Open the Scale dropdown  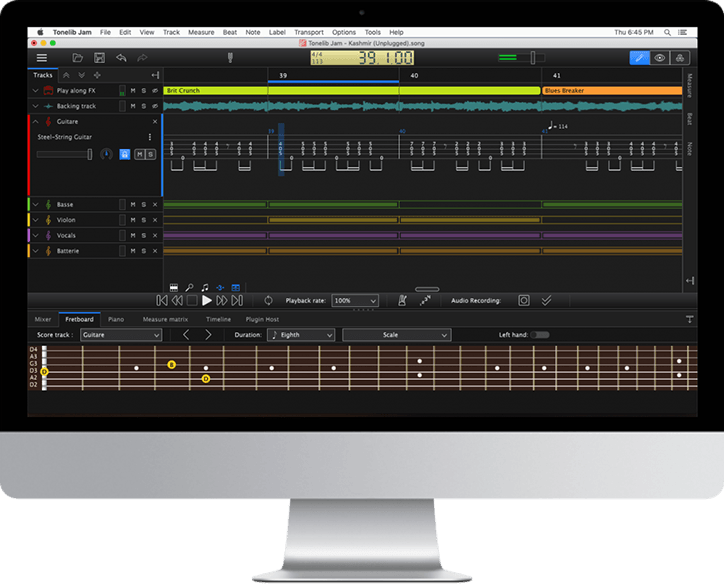397,335
